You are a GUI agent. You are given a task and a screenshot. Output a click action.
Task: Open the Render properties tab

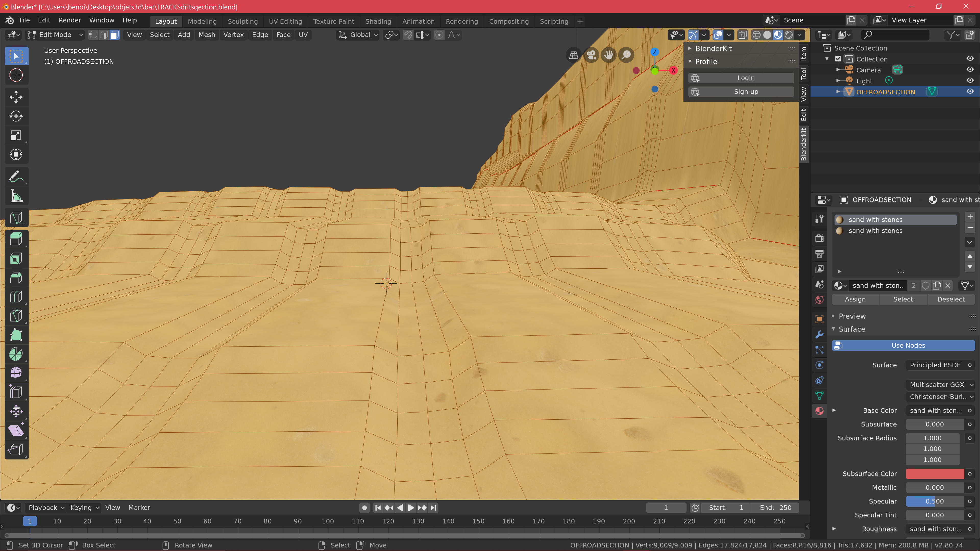[x=819, y=238]
